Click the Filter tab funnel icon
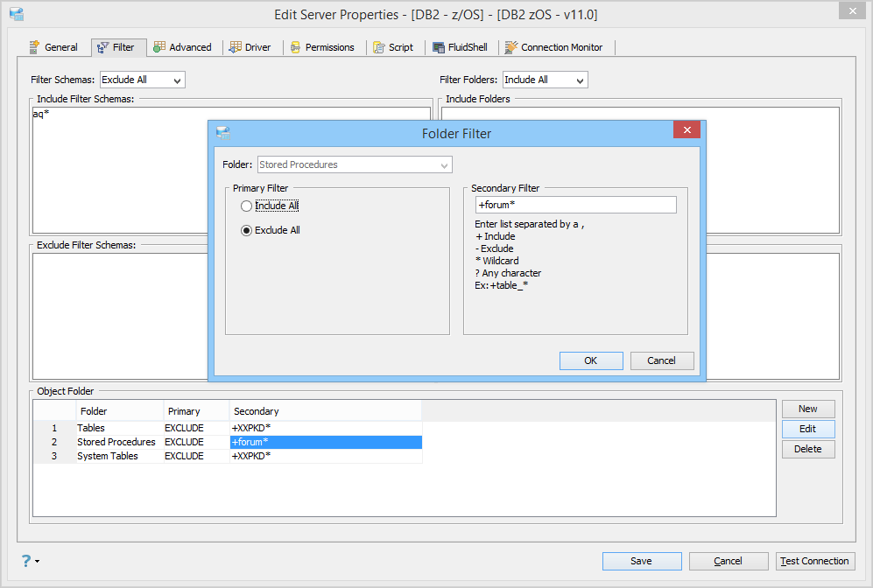The width and height of the screenshot is (873, 588). point(103,48)
